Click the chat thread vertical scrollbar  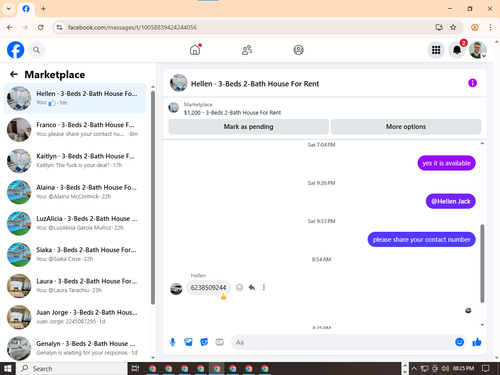pyautogui.click(x=482, y=263)
